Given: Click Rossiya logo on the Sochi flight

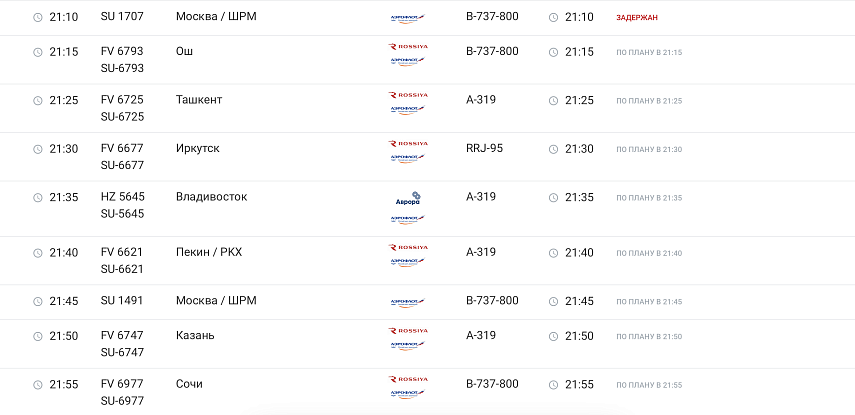Looking at the screenshot, I should (408, 380).
